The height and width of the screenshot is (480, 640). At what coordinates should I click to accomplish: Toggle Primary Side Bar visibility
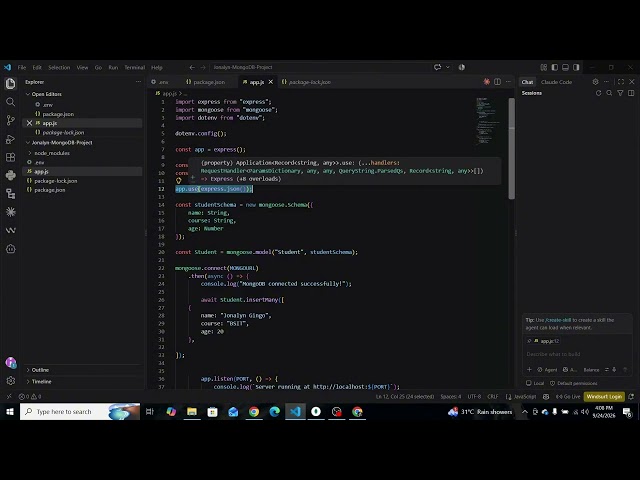(x=555, y=67)
